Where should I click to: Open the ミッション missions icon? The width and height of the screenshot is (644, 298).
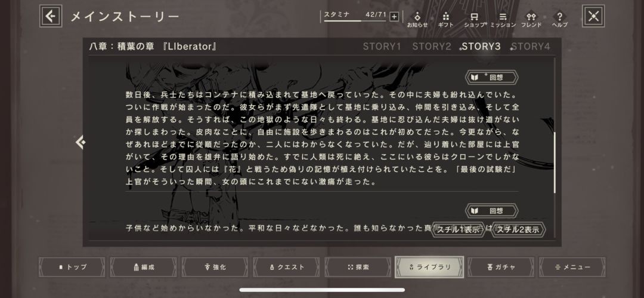click(x=503, y=19)
